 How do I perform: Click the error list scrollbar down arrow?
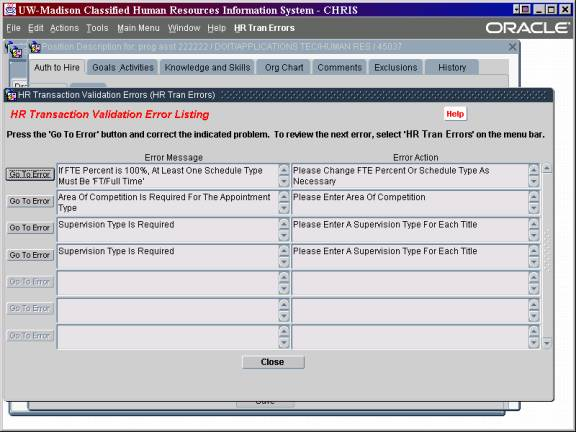(547, 343)
